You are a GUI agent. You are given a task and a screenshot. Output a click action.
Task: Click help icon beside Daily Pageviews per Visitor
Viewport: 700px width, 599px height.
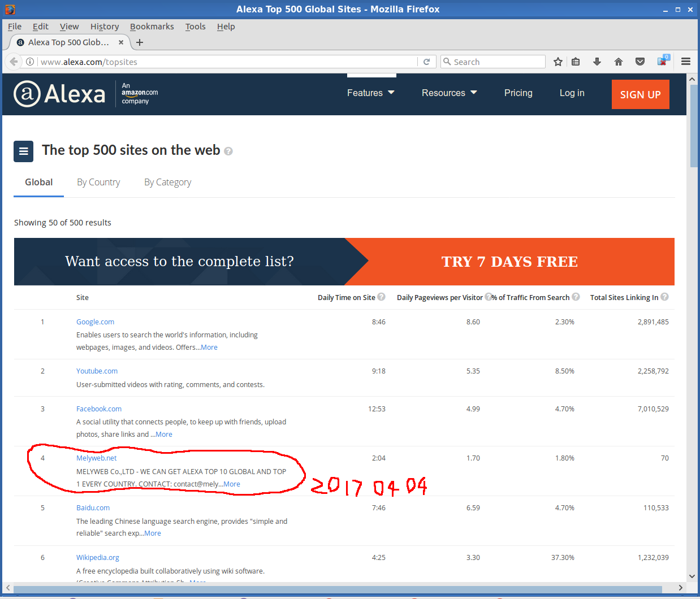coord(489,297)
